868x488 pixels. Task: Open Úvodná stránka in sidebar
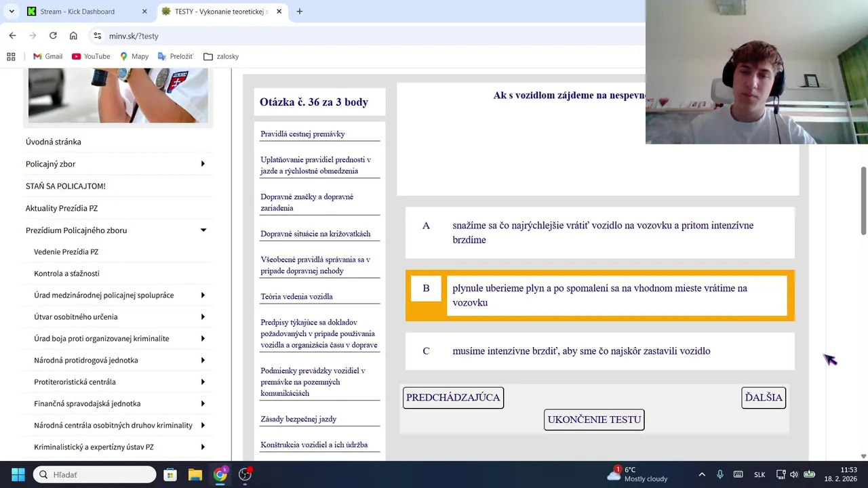pos(54,142)
